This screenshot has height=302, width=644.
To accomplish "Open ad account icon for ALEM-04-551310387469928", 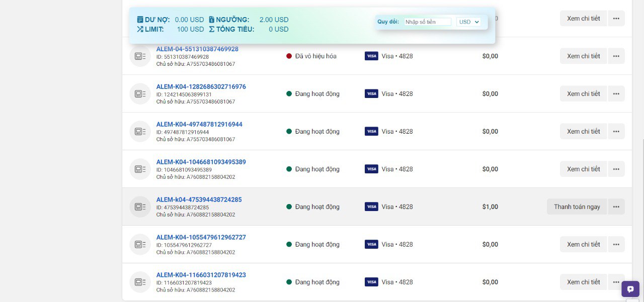I will [x=140, y=56].
